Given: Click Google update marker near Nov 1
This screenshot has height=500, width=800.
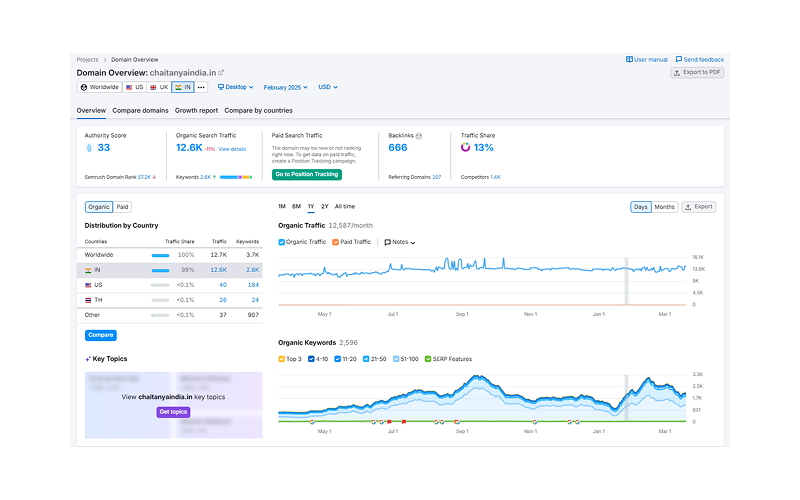Looking at the screenshot, I should tap(535, 422).
